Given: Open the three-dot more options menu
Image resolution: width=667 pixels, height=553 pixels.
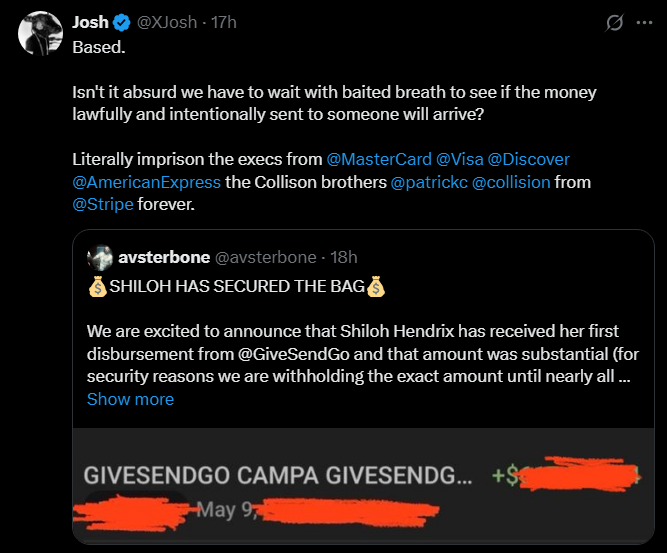Looking at the screenshot, I should [644, 23].
